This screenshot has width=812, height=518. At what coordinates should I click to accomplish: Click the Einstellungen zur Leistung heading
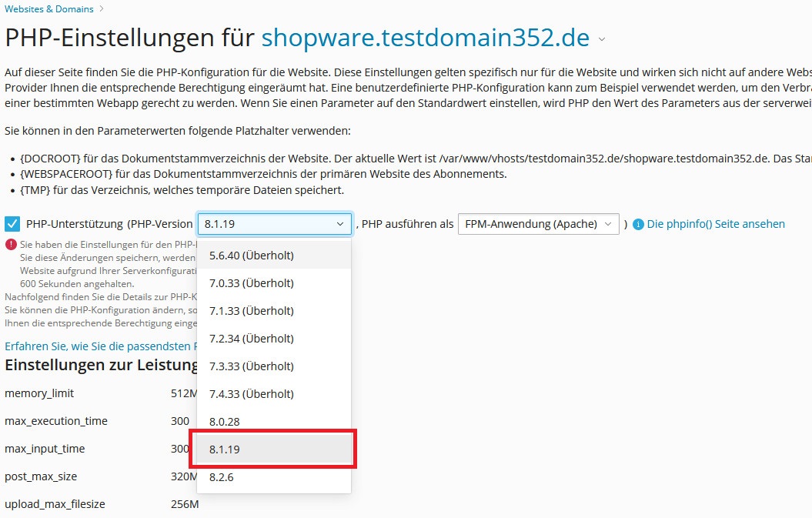pos(101,365)
